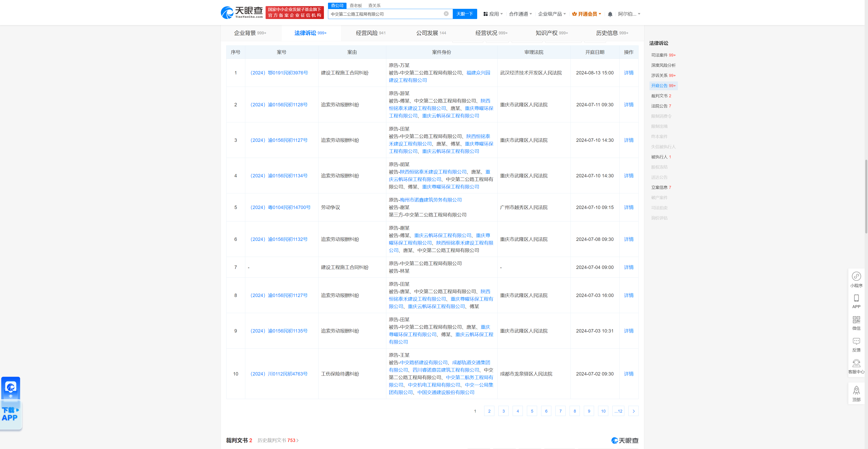Select the 查关系 search mode tab
Viewport: 868px width, 449px height.
pos(374,5)
